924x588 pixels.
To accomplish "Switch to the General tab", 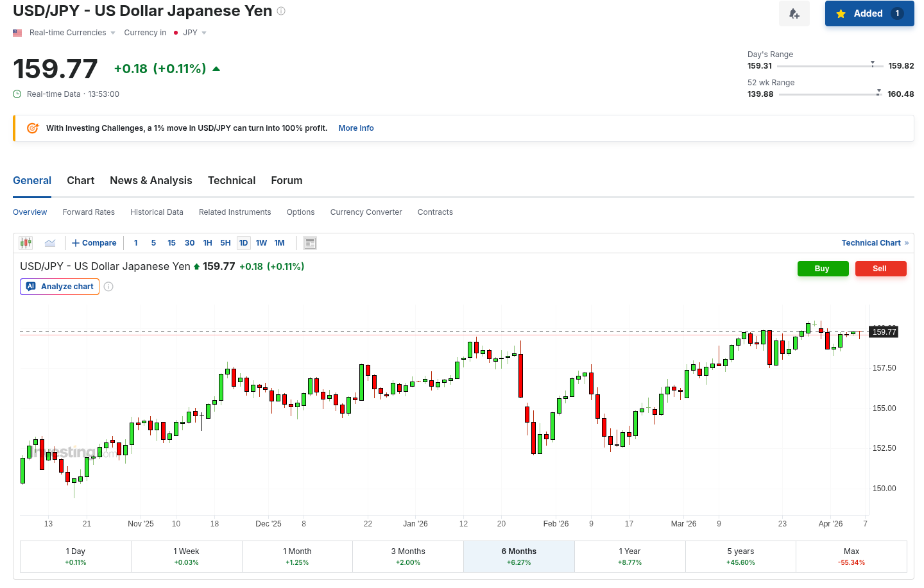I will coord(32,181).
